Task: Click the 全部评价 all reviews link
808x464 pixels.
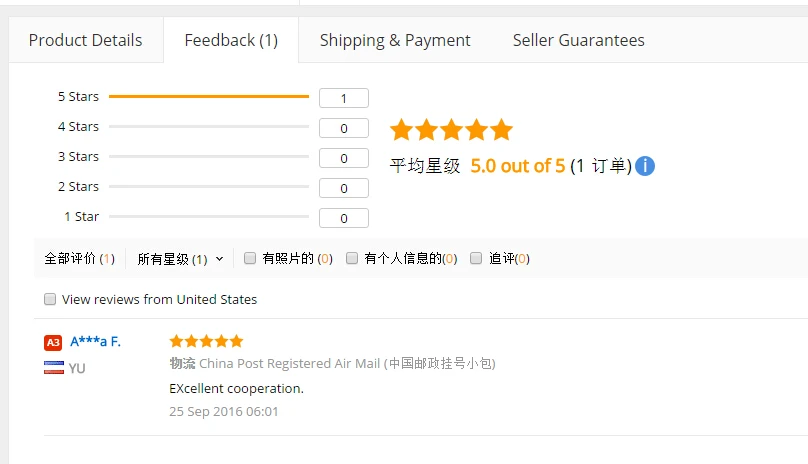Action: tap(79, 258)
